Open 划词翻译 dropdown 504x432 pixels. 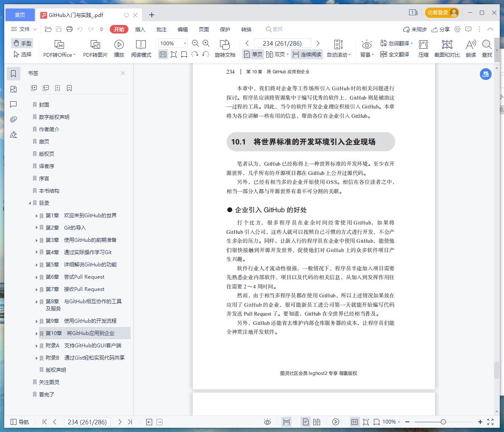tap(396, 43)
